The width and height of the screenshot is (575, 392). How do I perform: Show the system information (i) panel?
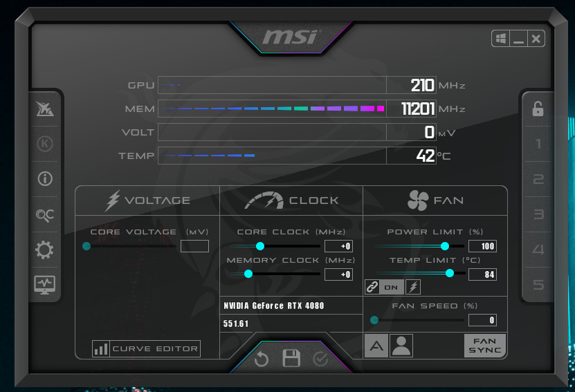click(45, 179)
